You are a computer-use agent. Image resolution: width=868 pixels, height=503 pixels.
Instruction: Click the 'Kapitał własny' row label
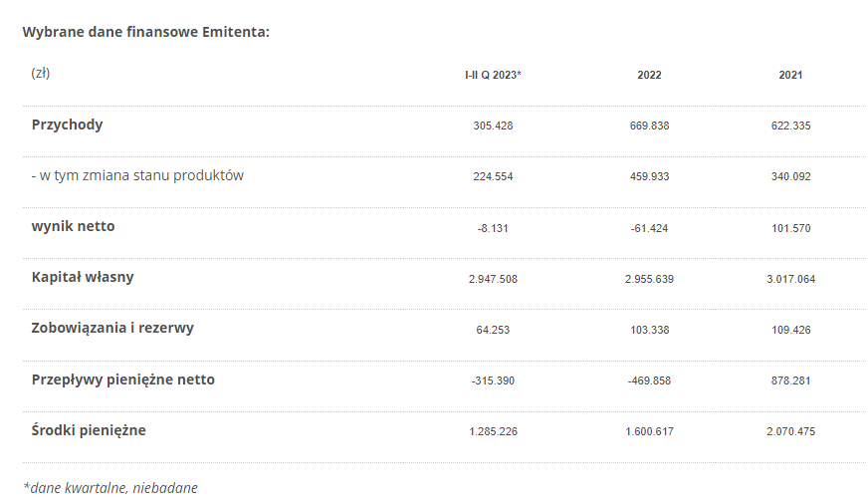83,277
